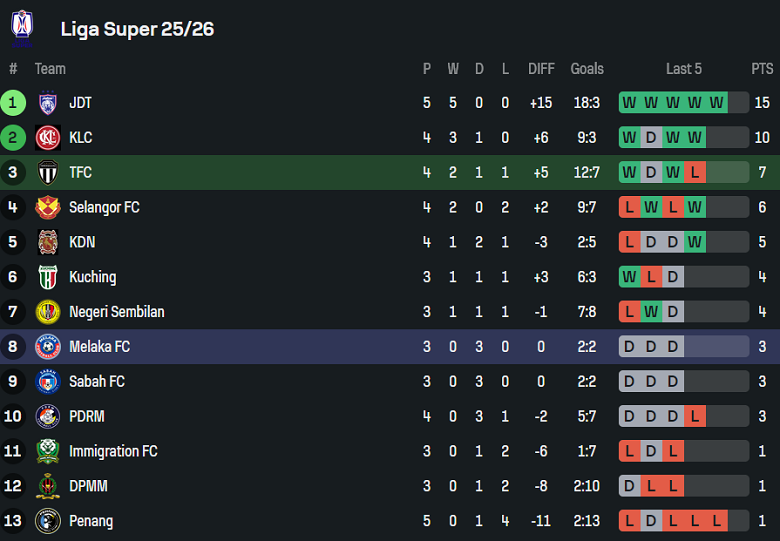
Task: Click the Negeri Sembilan club crest
Action: pos(48,312)
